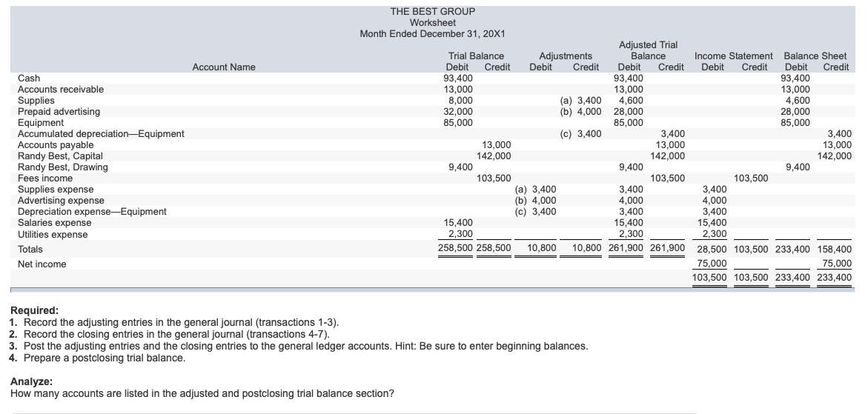
Task: Click the 'Required:' heading
Action: (x=34, y=310)
